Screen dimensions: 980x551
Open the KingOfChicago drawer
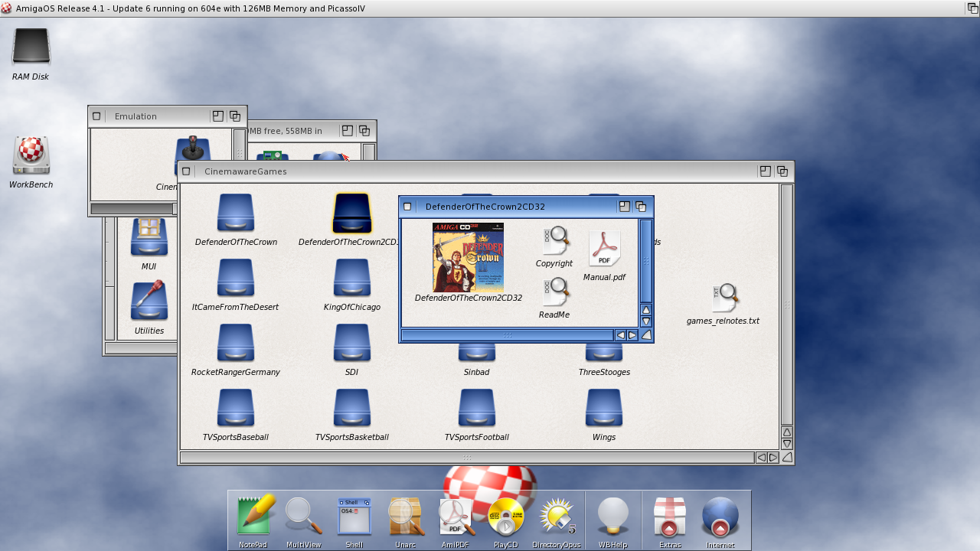tap(352, 278)
